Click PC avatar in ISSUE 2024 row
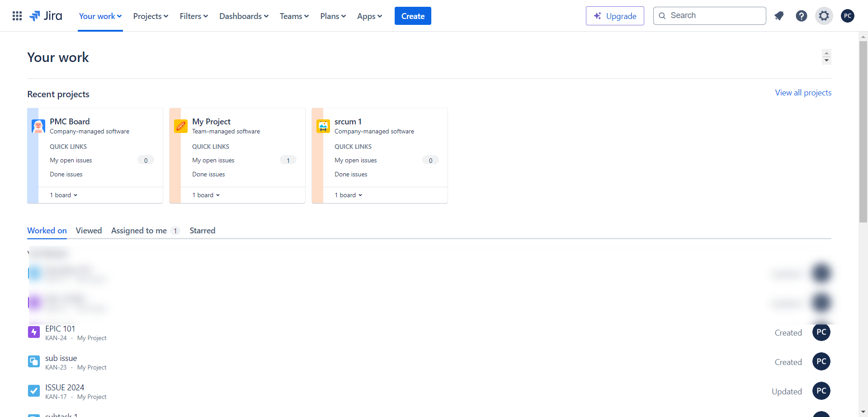The height and width of the screenshot is (417, 868). [821, 391]
